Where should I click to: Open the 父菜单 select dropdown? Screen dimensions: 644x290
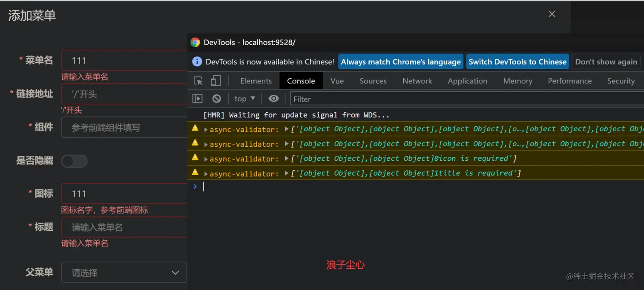[124, 273]
